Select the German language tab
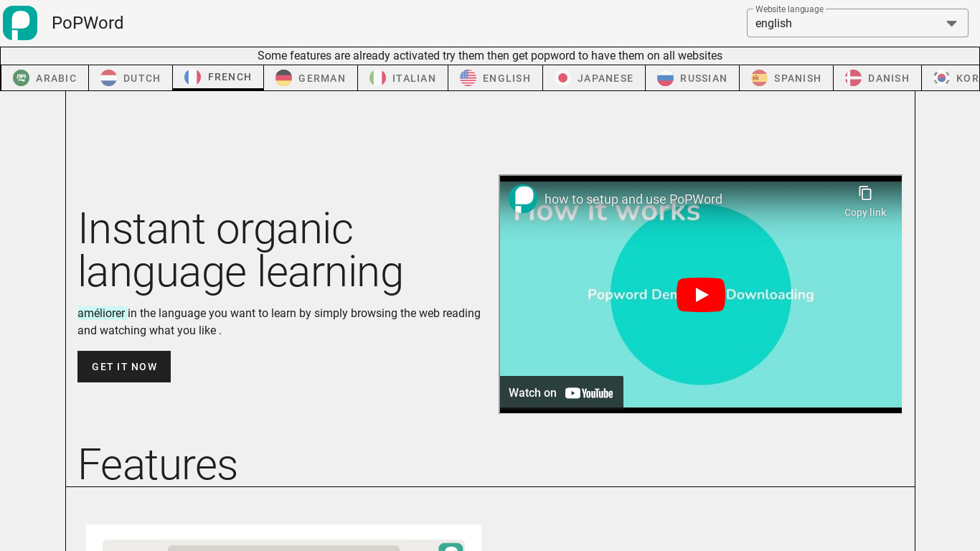This screenshot has width=980, height=551. [311, 78]
